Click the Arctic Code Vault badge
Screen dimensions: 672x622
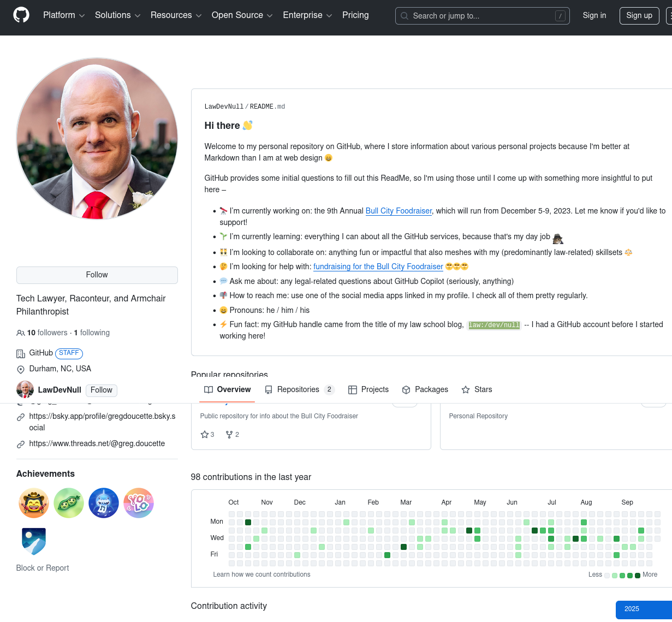pyautogui.click(x=34, y=541)
